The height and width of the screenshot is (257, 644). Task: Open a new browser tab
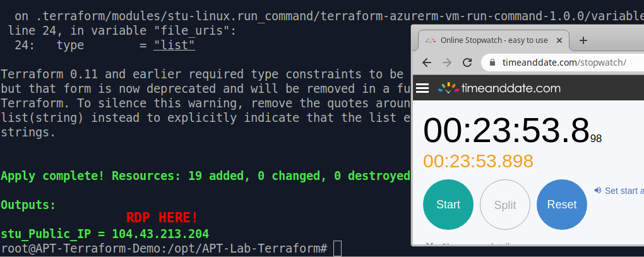point(583,40)
